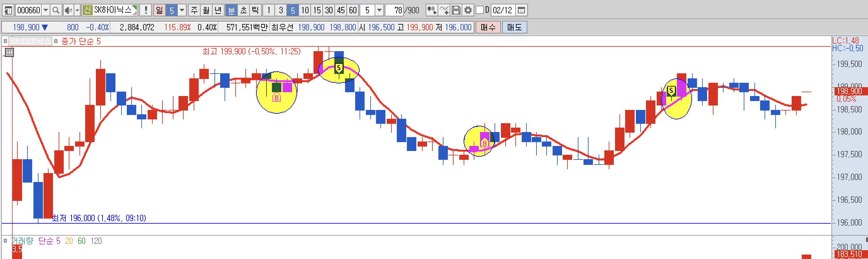Click the SK하이닉스 chart legend label
The image size is (868, 259).
point(30,41)
